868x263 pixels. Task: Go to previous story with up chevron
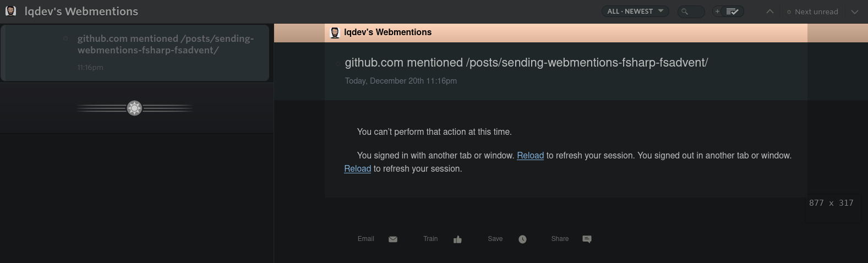(x=770, y=12)
